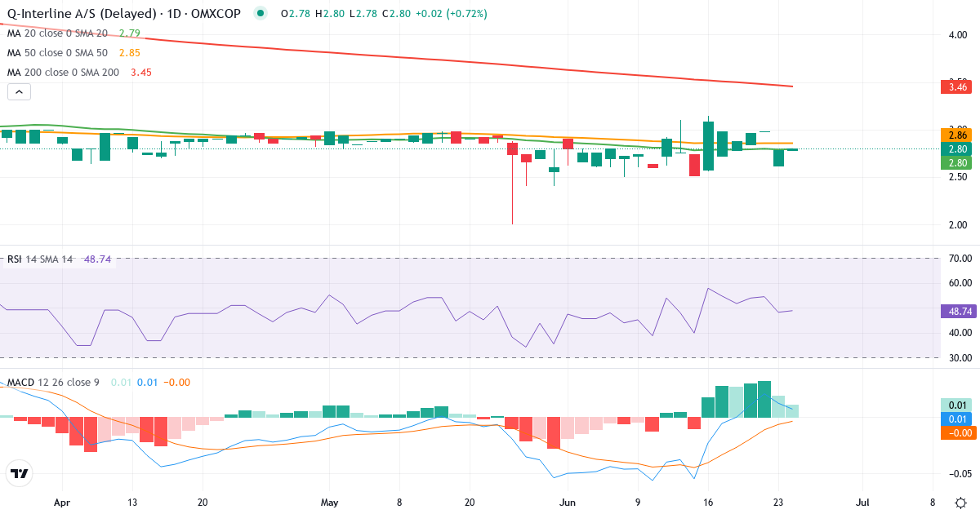Click the +0.02 (+0.72%) change value
The height and width of the screenshot is (514, 980).
(x=450, y=14)
